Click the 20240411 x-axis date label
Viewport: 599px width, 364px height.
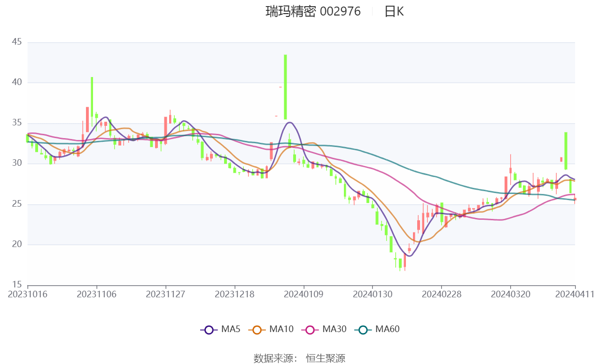point(575,294)
